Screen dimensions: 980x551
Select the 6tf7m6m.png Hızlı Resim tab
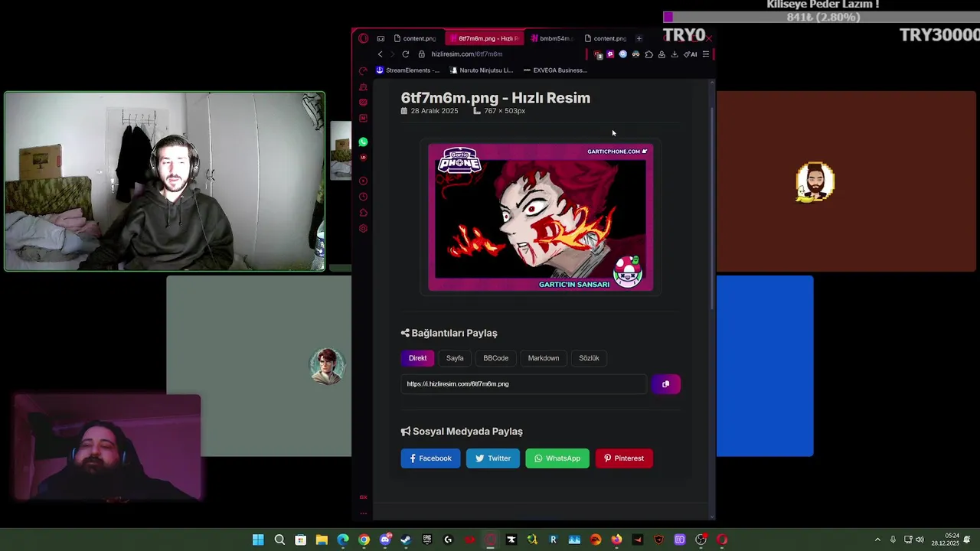click(x=485, y=38)
